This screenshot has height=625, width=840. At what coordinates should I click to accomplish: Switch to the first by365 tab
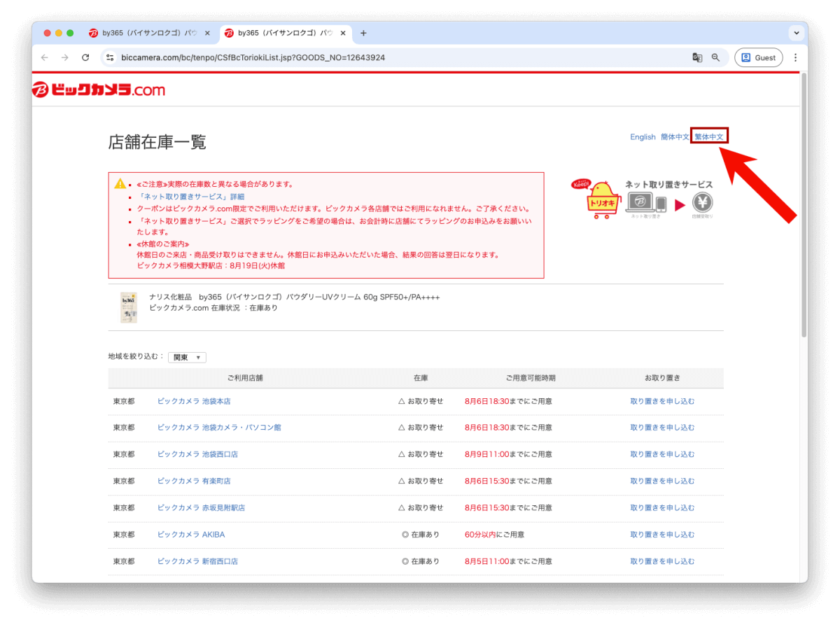pyautogui.click(x=150, y=33)
